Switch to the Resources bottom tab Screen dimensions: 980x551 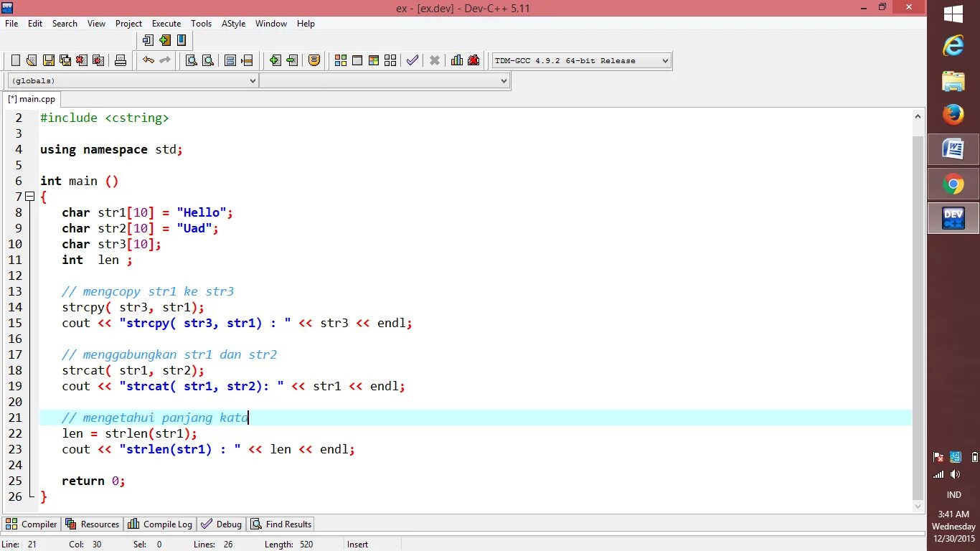point(92,524)
